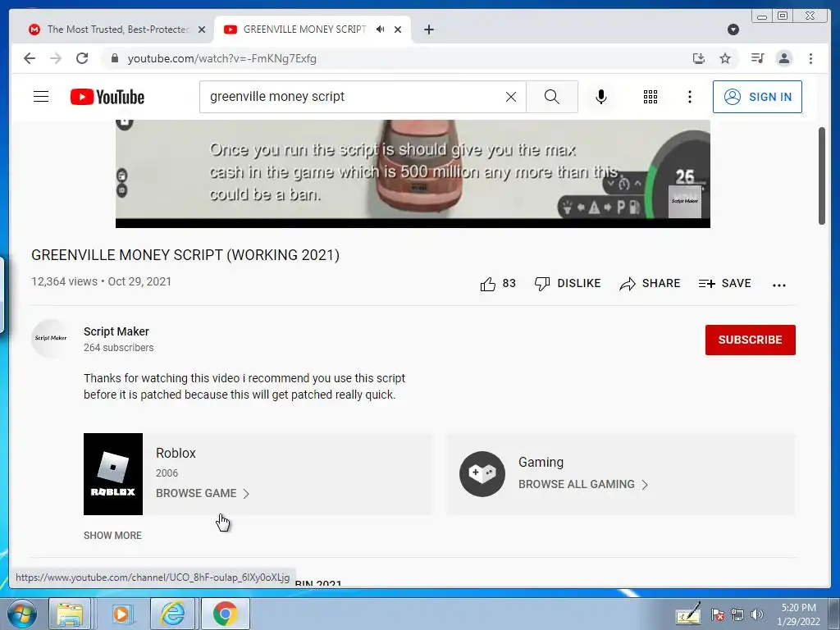The height and width of the screenshot is (630, 840).
Task: Sign in to YouTube
Action: click(x=757, y=97)
